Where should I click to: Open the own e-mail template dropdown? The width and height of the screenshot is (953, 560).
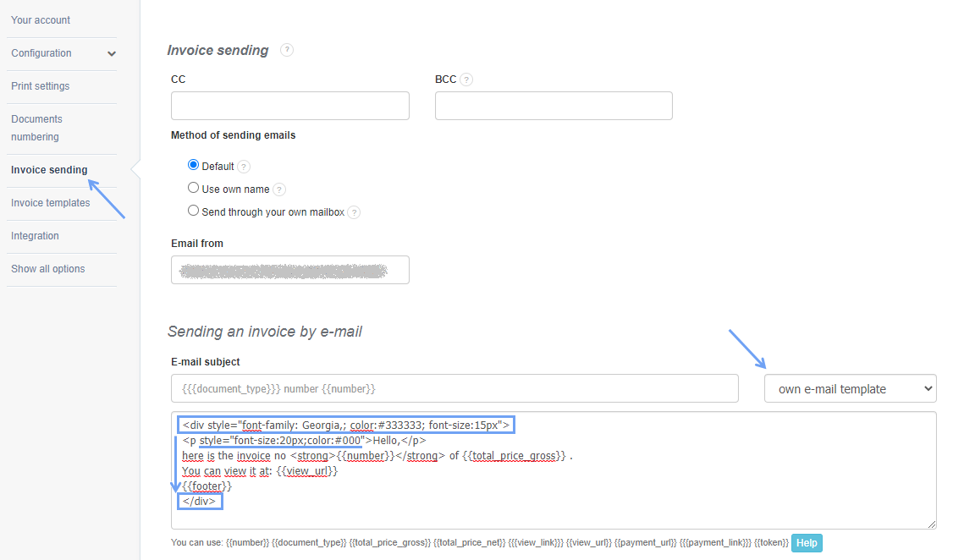[850, 387]
